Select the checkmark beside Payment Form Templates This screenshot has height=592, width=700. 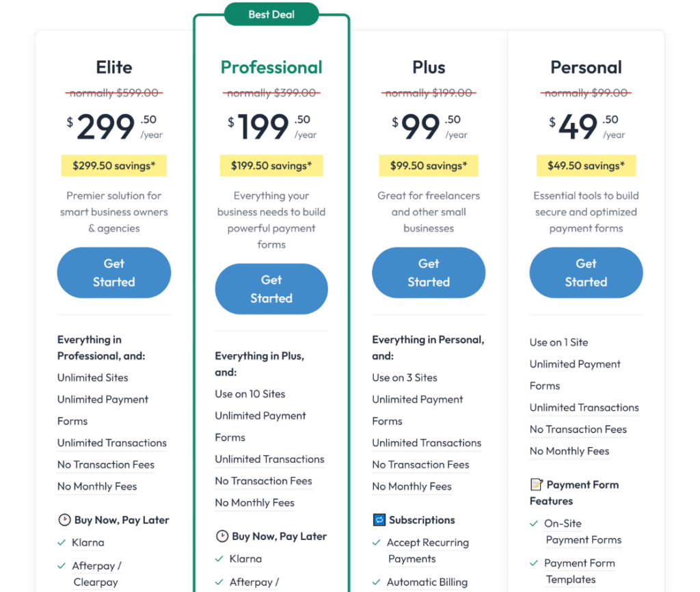[x=534, y=563]
